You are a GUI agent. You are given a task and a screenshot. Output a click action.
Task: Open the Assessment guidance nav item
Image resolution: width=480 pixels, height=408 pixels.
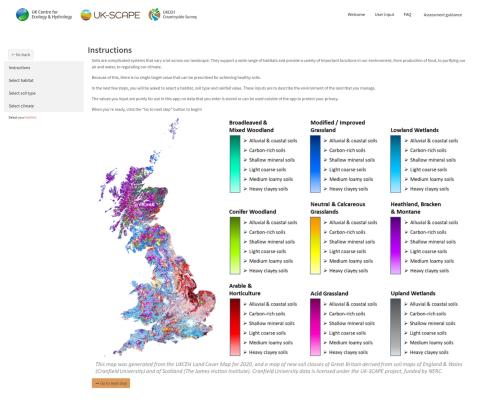pos(443,15)
